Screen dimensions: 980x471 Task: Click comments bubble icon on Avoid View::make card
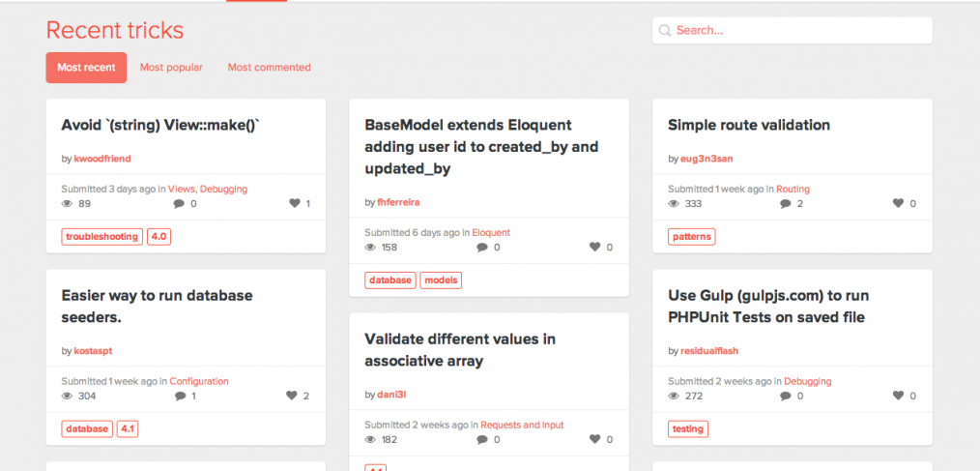(180, 203)
